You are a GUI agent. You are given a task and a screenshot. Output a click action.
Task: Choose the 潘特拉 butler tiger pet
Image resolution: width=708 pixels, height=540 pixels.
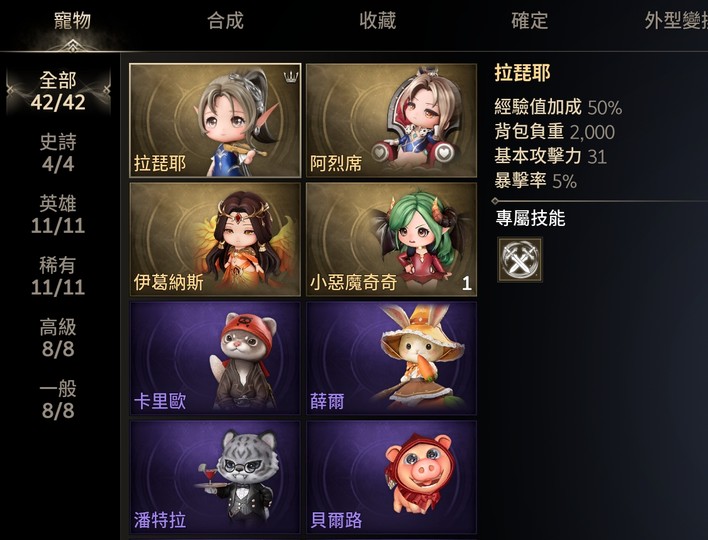[215, 478]
